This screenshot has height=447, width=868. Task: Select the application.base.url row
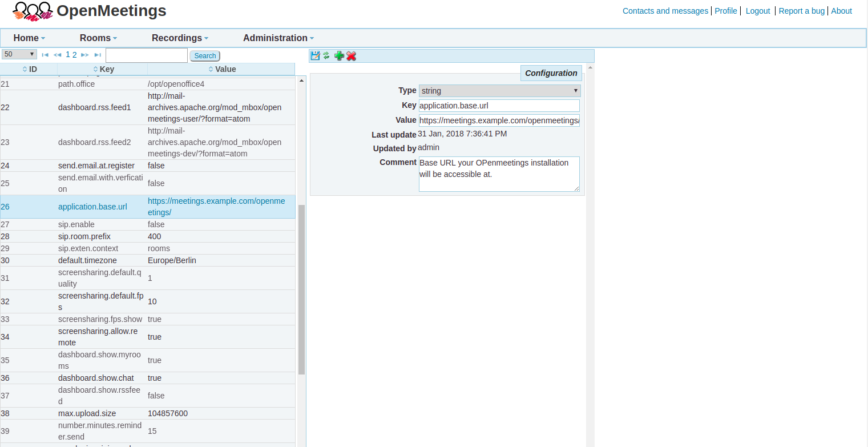click(148, 207)
